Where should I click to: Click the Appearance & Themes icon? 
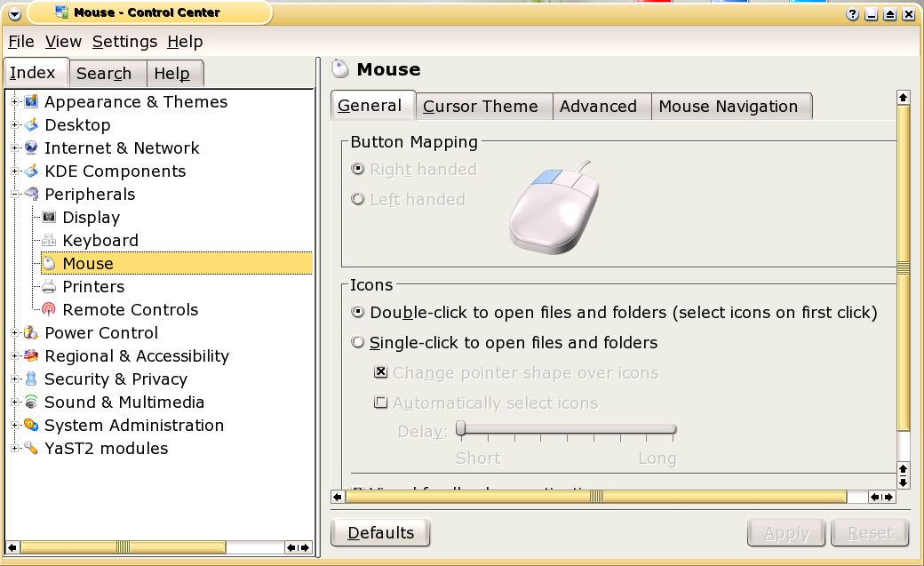coord(31,101)
